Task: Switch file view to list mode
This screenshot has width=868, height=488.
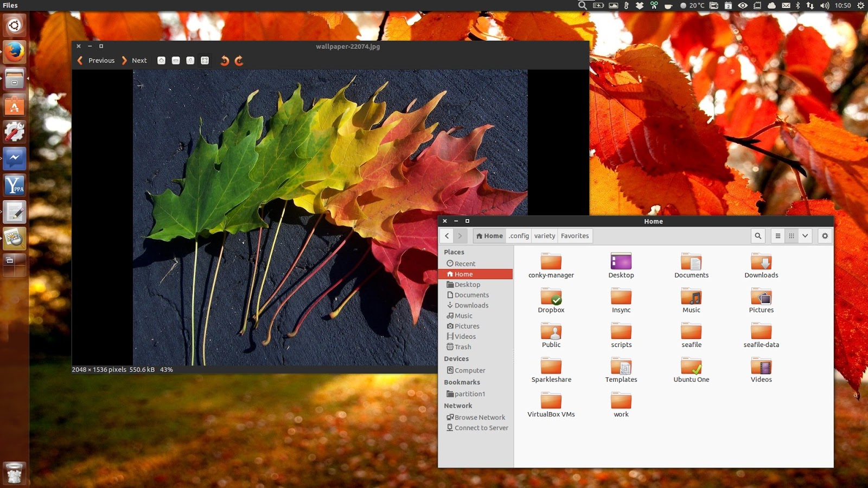Action: pyautogui.click(x=777, y=236)
